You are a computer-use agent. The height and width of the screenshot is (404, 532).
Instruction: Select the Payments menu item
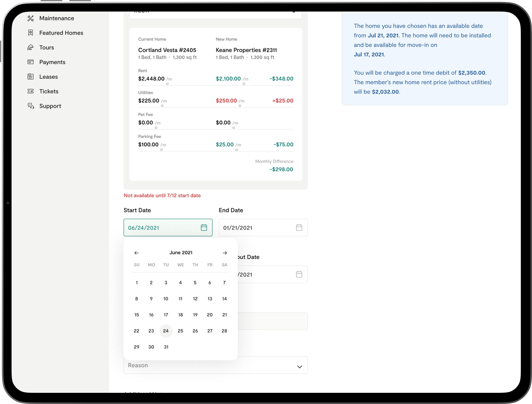52,62
